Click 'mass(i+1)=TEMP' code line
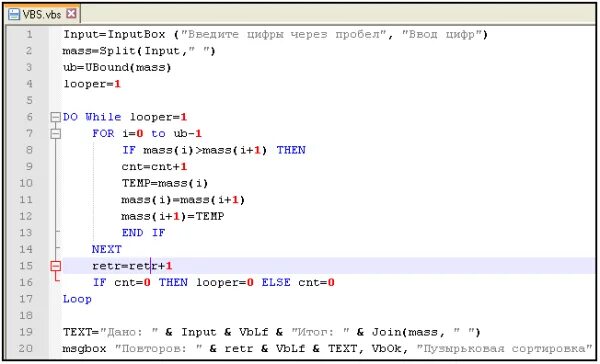The height and width of the screenshot is (364, 600). coord(173,216)
